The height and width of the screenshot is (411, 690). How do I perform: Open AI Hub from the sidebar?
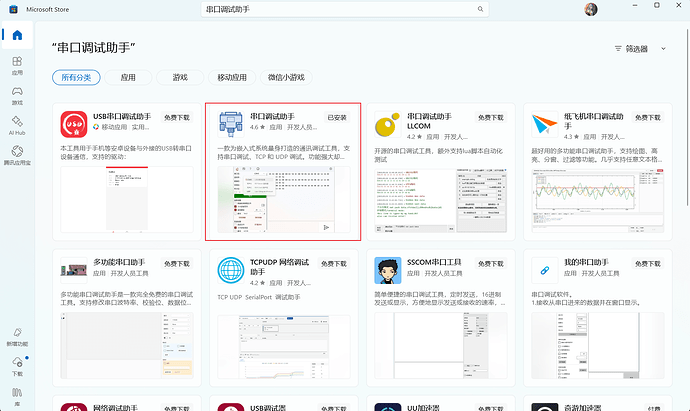click(x=17, y=126)
